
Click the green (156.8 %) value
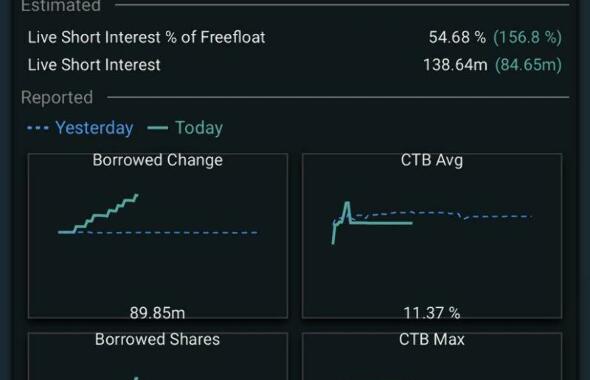[528, 37]
